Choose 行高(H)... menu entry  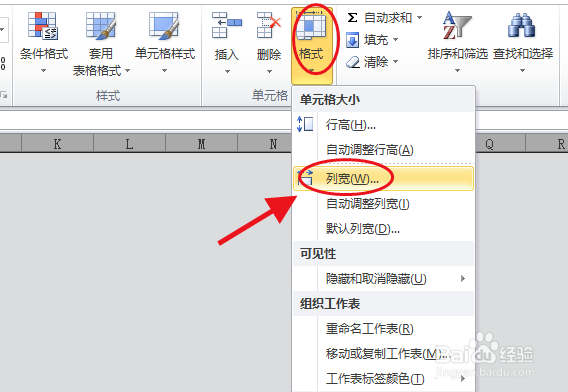[384, 125]
